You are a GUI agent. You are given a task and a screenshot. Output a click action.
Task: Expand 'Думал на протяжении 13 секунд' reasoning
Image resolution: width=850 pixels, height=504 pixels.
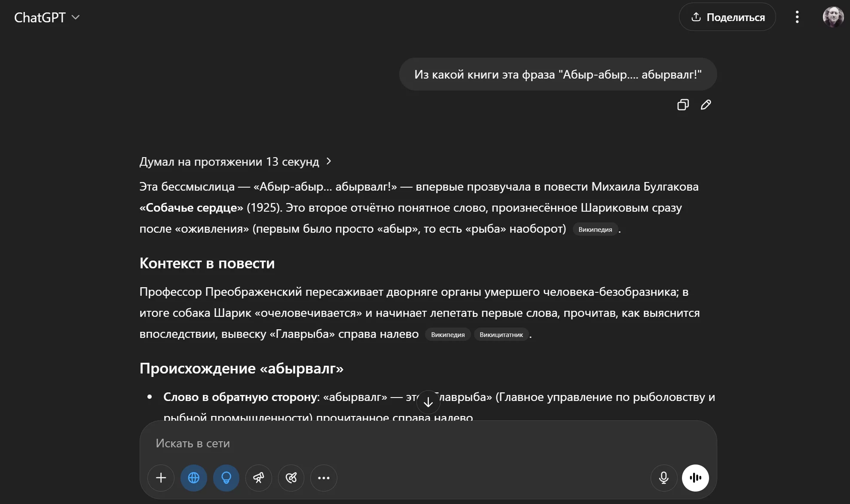click(x=235, y=162)
